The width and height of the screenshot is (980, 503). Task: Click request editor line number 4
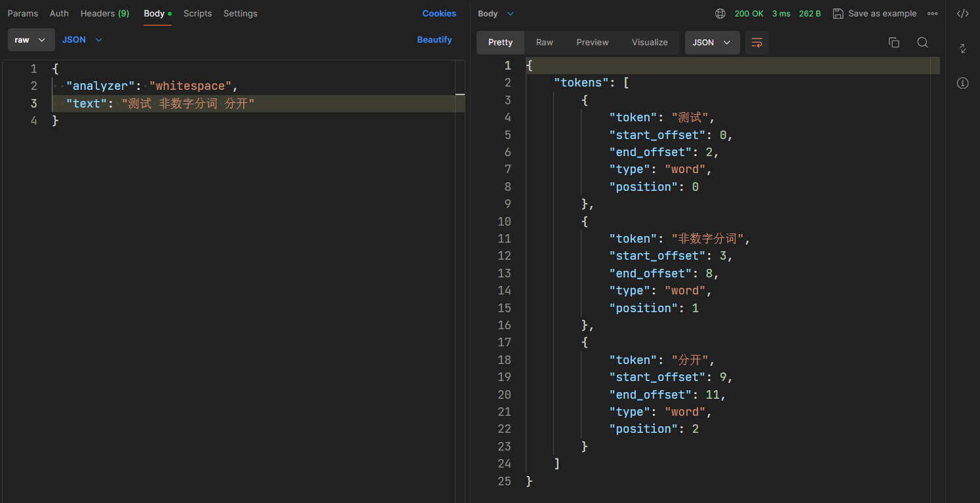(34, 121)
